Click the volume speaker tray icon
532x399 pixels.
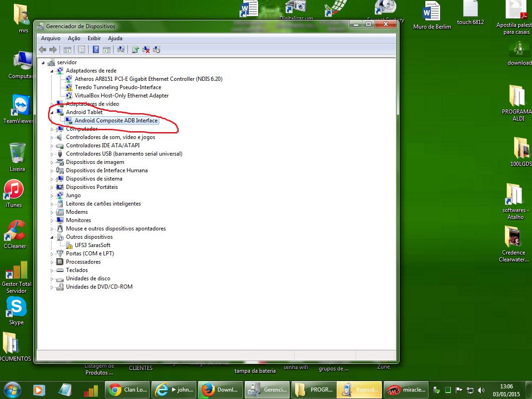481,390
